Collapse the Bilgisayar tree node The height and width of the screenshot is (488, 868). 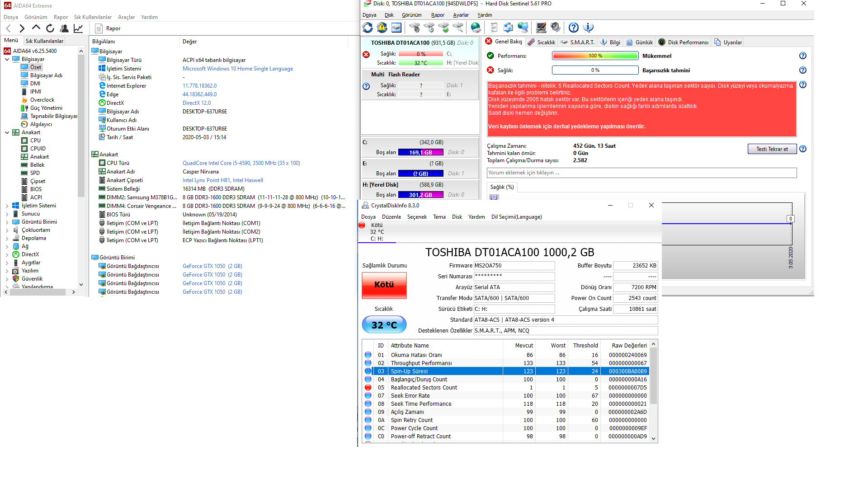7,59
